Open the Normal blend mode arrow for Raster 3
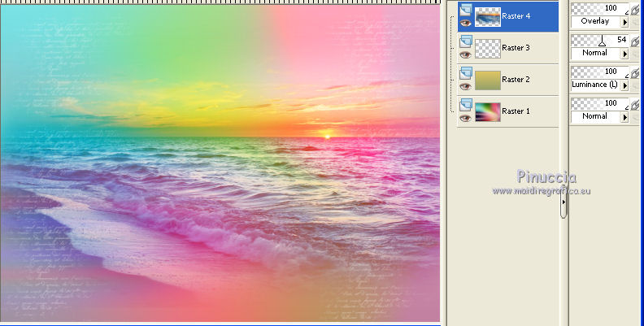Screen dimensions: 644x326 click(x=624, y=54)
